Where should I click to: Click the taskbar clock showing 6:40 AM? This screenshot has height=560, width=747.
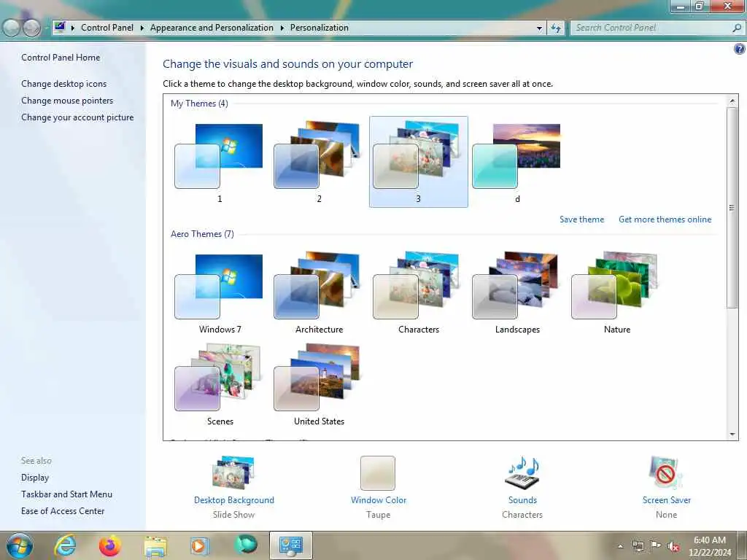pos(709,546)
